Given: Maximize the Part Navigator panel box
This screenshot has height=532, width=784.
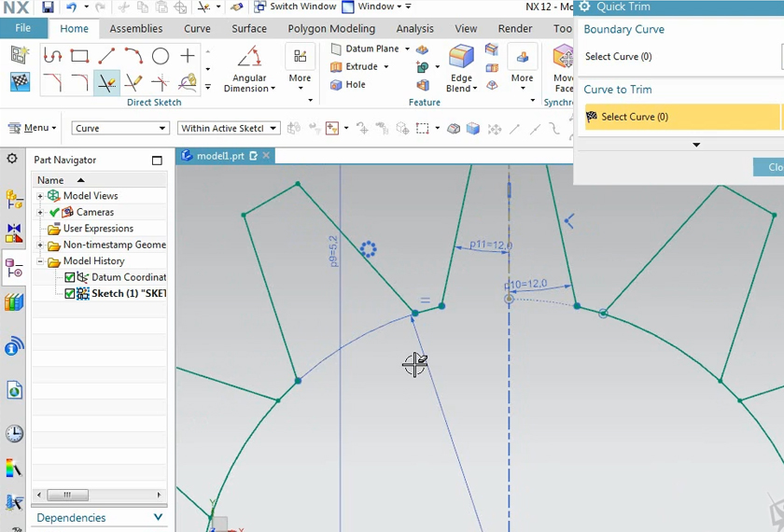Looking at the screenshot, I should tap(157, 161).
